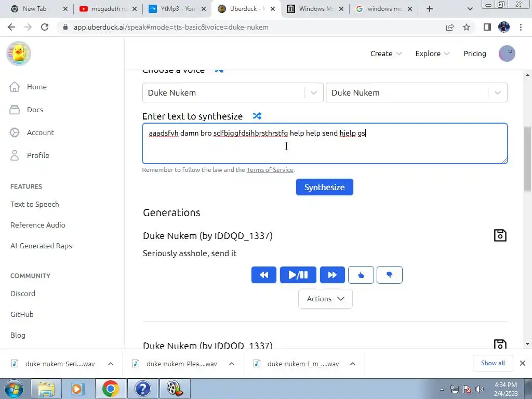Click the Uberduck rubber duck logo
Viewport: 532px width, 399px height.
19,54
